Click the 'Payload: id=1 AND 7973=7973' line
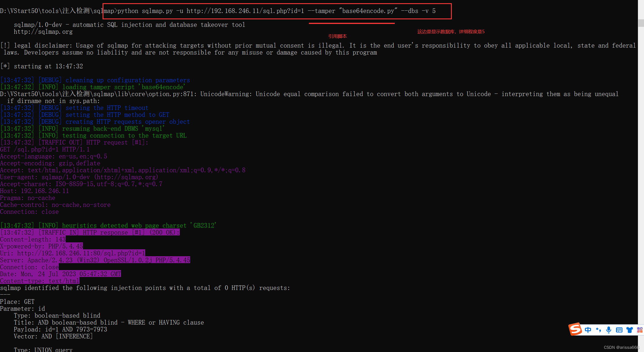Image resolution: width=644 pixels, height=352 pixels. (61, 329)
